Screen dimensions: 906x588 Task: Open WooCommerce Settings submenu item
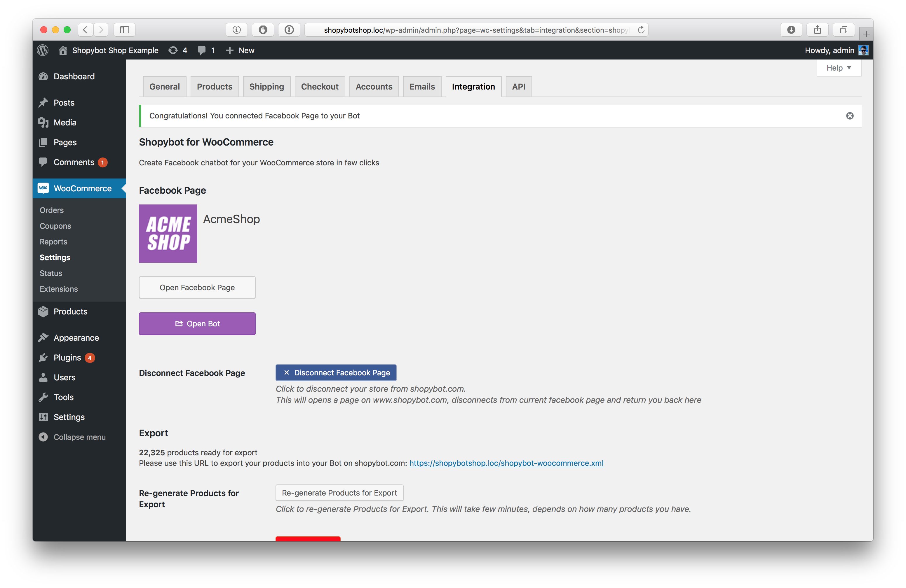55,258
